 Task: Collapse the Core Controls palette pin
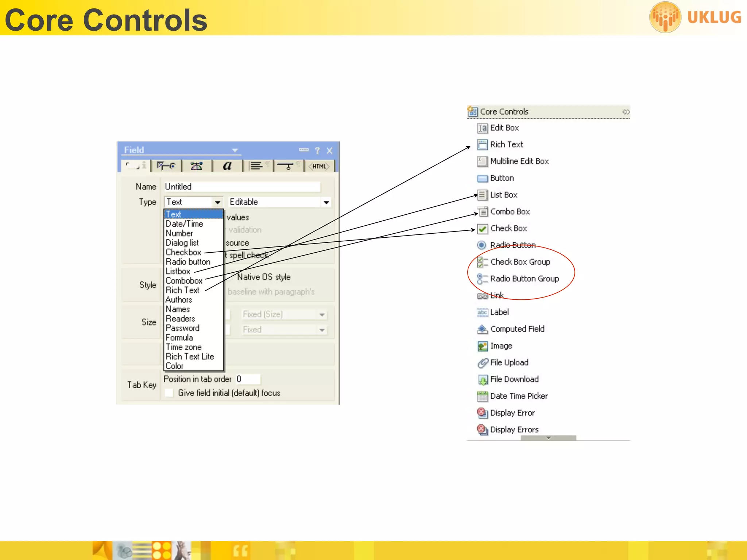(626, 112)
